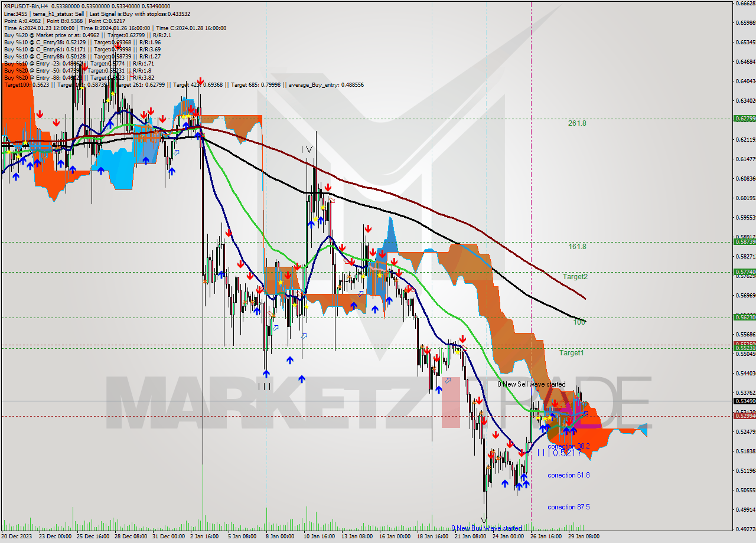Click the '8 Jan 00:00' date label

pyautogui.click(x=279, y=537)
